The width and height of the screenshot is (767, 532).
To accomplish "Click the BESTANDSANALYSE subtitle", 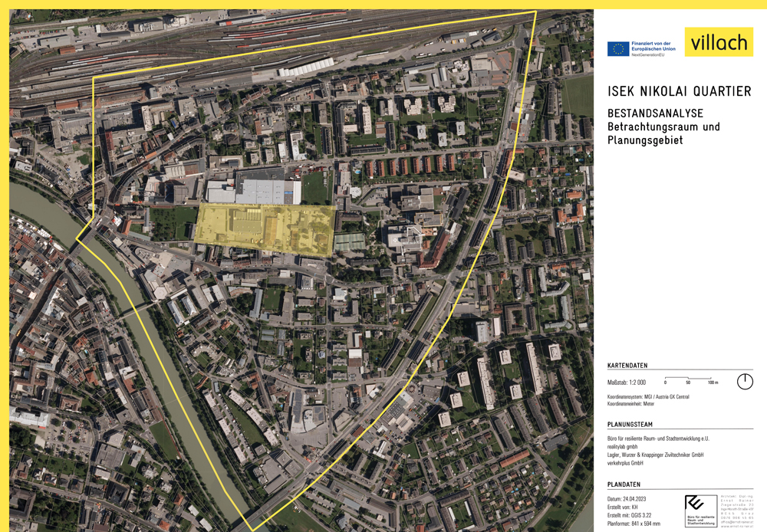I will click(654, 113).
